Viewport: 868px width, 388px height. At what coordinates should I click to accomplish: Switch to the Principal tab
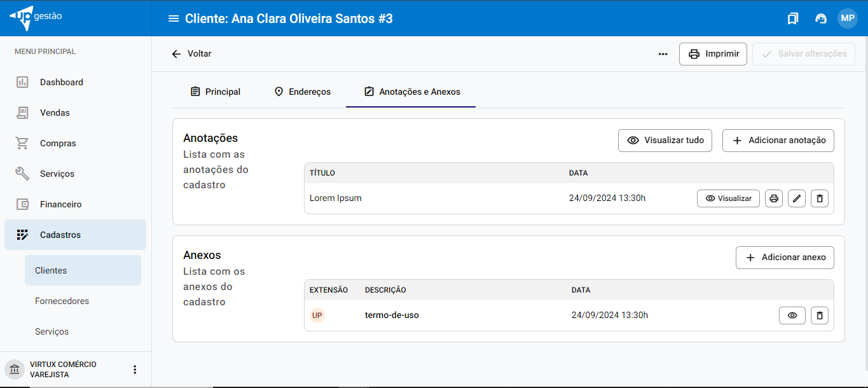pyautogui.click(x=215, y=92)
